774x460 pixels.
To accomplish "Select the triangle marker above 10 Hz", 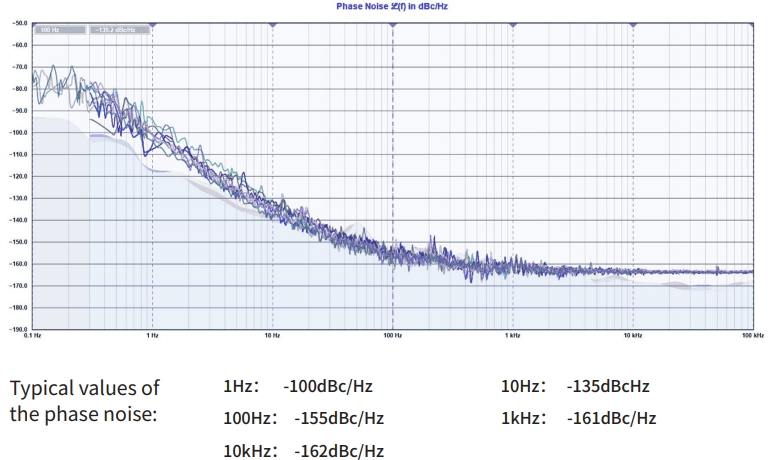I will coord(272,23).
